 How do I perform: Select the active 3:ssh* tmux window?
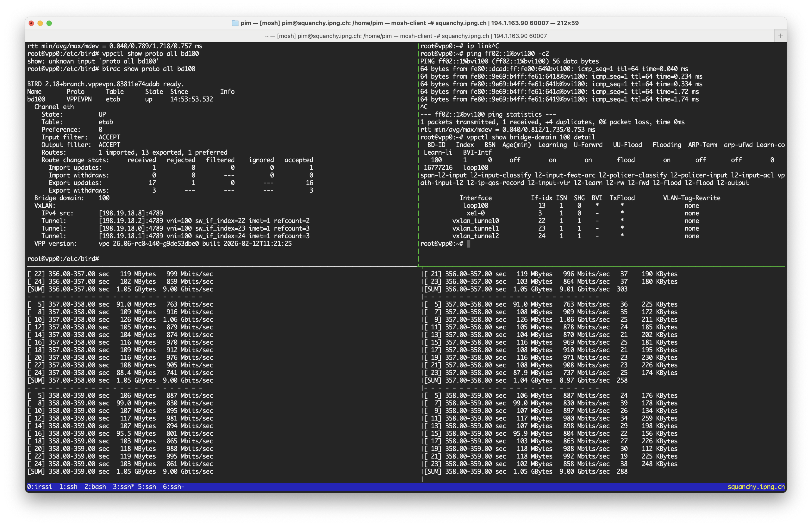(123, 486)
